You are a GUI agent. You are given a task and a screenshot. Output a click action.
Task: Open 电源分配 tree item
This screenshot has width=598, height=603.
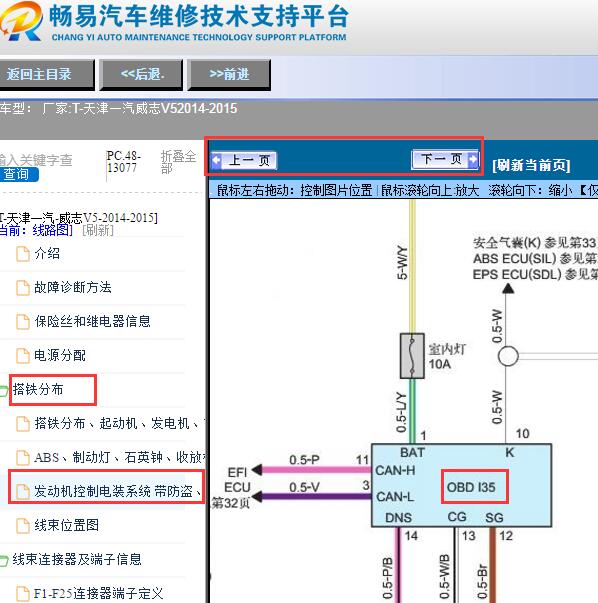(x=60, y=355)
